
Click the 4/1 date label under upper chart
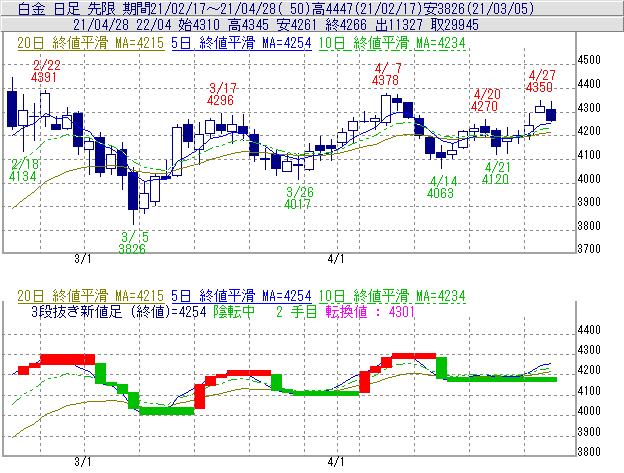coord(336,259)
